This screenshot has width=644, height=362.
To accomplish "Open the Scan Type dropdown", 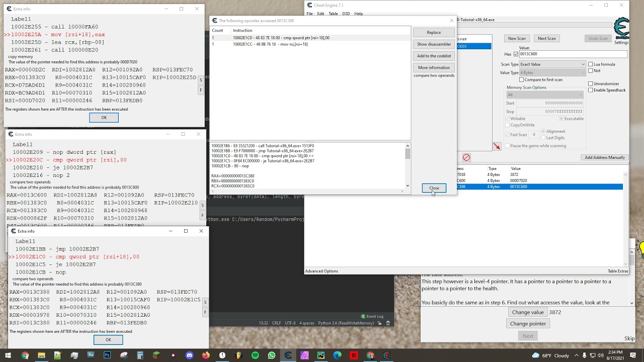I will coord(552,64).
